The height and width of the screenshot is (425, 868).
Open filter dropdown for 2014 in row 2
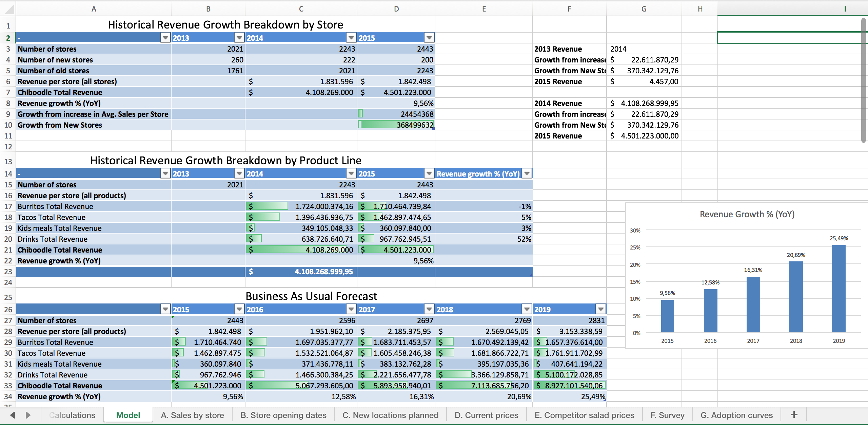point(351,38)
